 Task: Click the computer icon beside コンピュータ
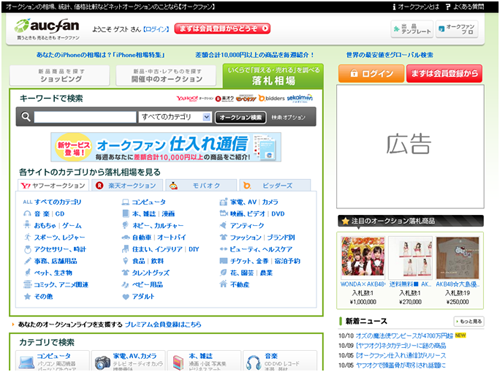(125, 202)
